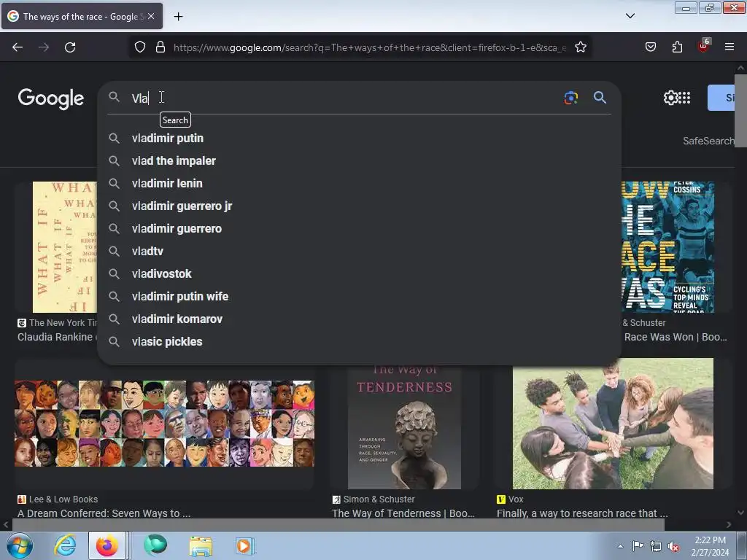Open 'Claudia Rankine' result title

click(x=57, y=337)
